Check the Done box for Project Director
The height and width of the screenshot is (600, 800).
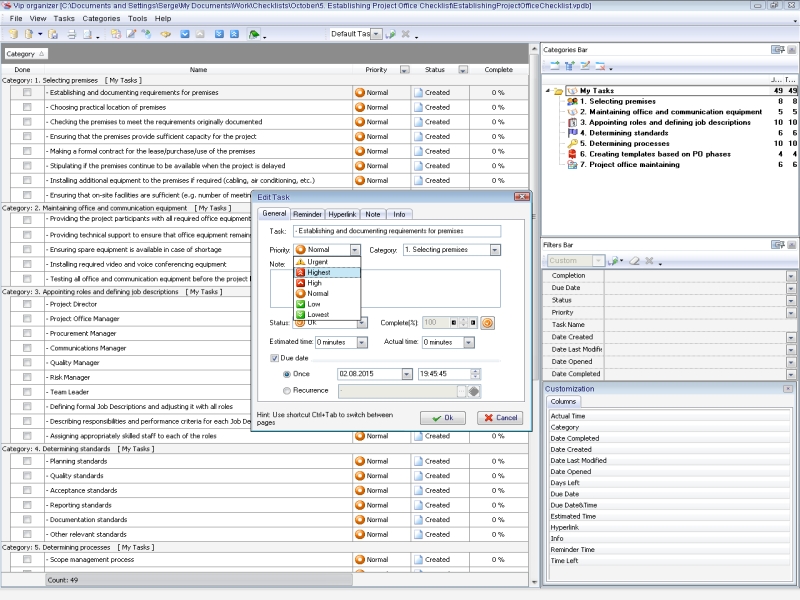pyautogui.click(x=27, y=304)
